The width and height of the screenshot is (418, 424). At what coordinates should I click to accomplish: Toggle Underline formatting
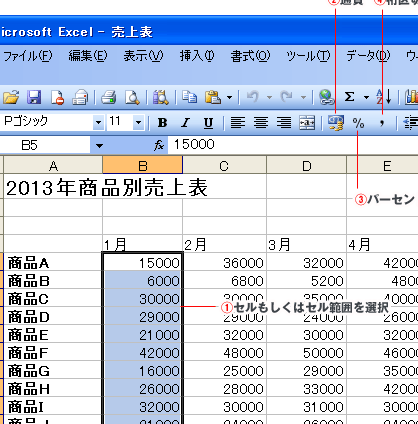[208, 123]
